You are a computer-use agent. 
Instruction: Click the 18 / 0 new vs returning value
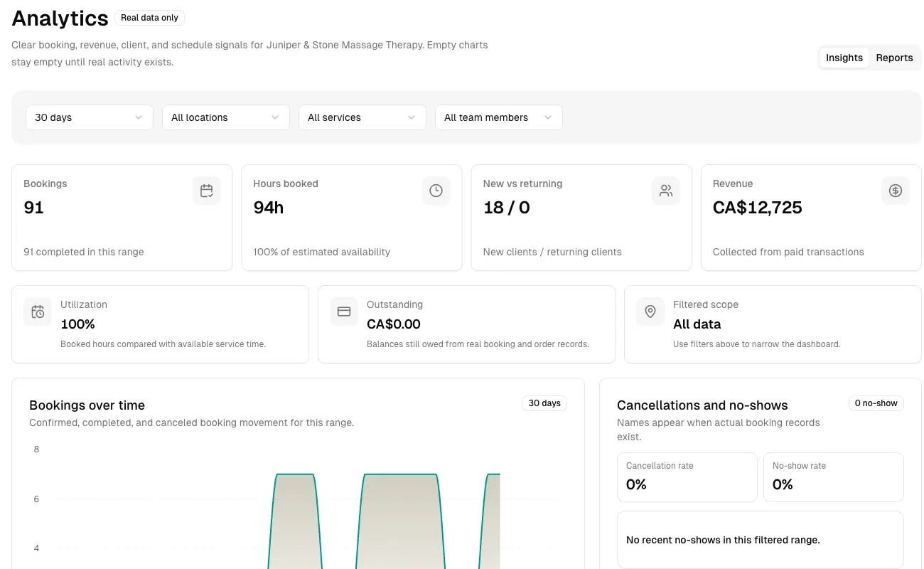click(506, 208)
